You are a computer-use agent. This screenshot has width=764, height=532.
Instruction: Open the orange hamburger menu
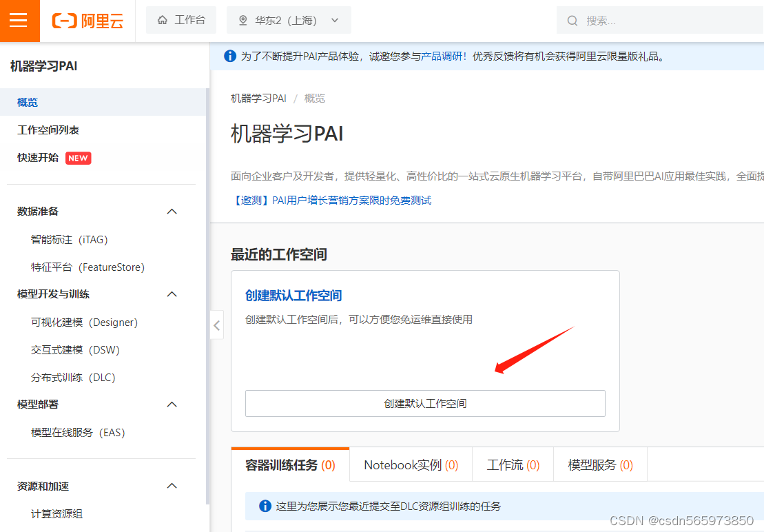click(19, 21)
